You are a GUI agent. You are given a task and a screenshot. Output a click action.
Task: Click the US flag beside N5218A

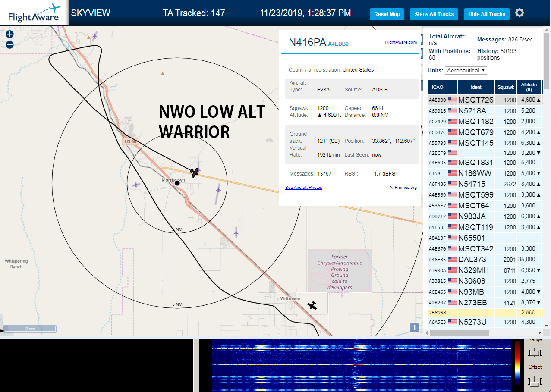pos(452,111)
